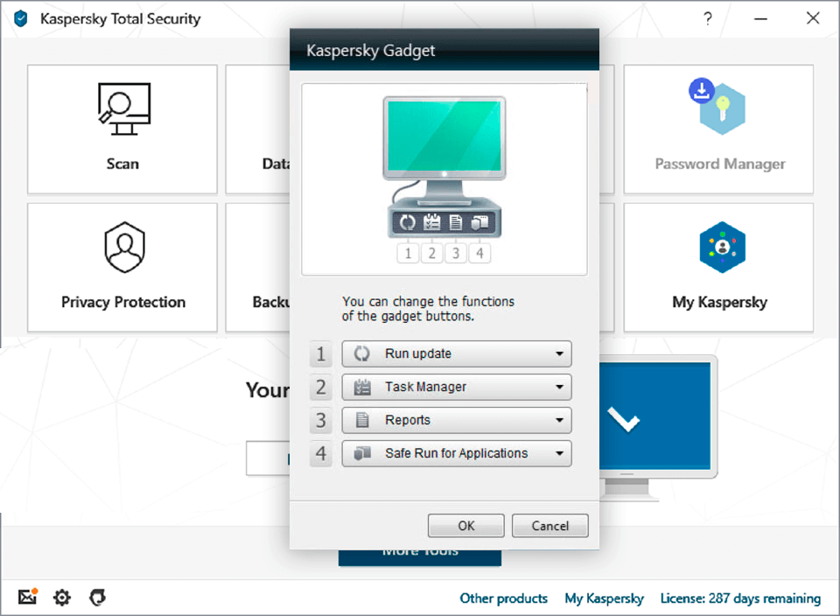Click the task manager icon on gadget preview
The width and height of the screenshot is (840, 616).
[x=431, y=222]
